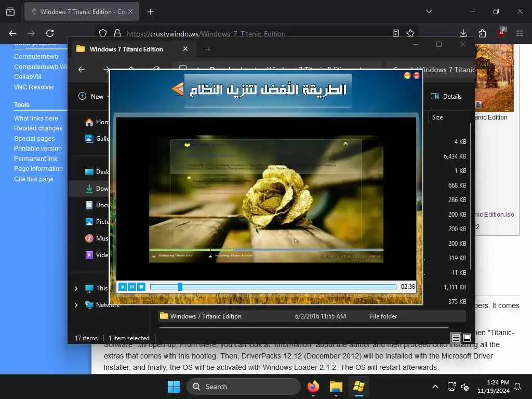Toggle Firefox reader view

click(x=395, y=33)
